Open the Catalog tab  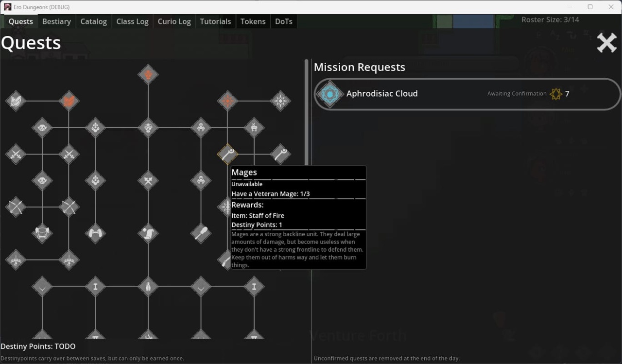point(93,21)
